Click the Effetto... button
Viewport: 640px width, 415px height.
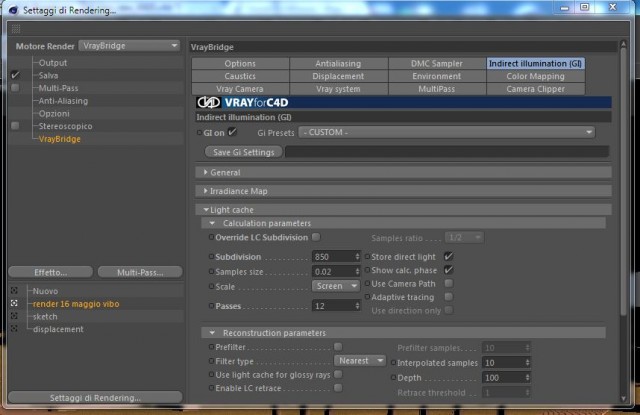[x=51, y=272]
